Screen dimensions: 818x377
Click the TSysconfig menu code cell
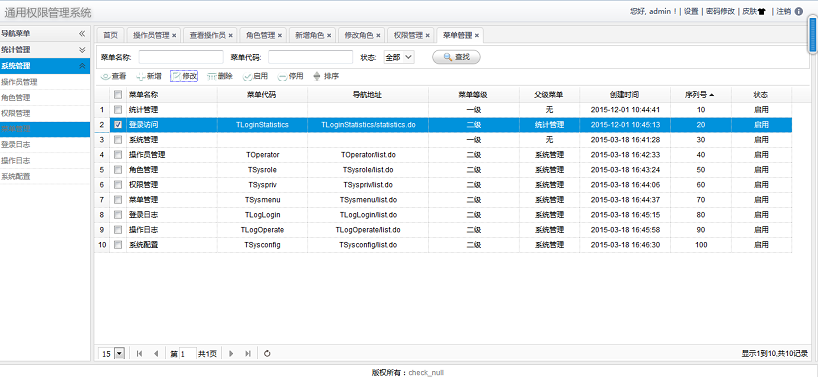262,245
